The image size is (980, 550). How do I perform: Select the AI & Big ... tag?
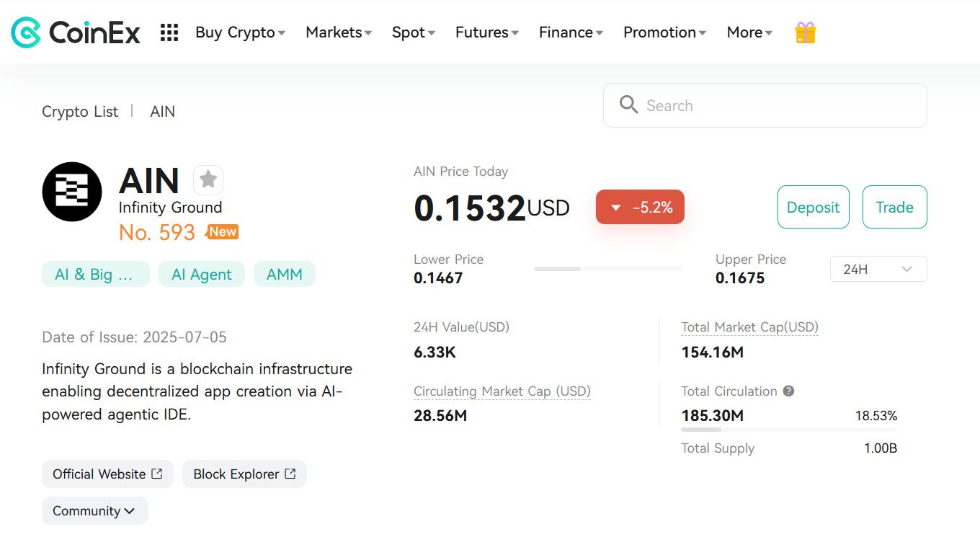coord(96,274)
